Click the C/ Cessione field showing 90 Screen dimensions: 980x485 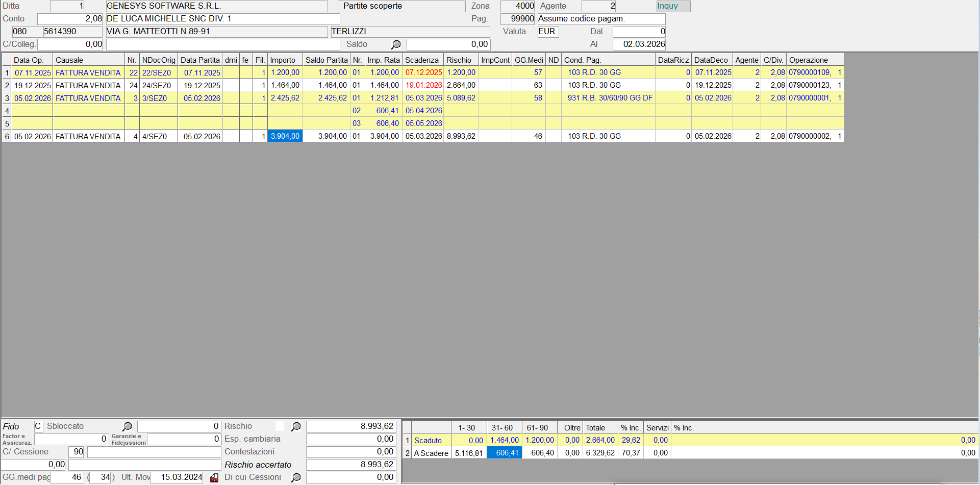click(x=76, y=452)
